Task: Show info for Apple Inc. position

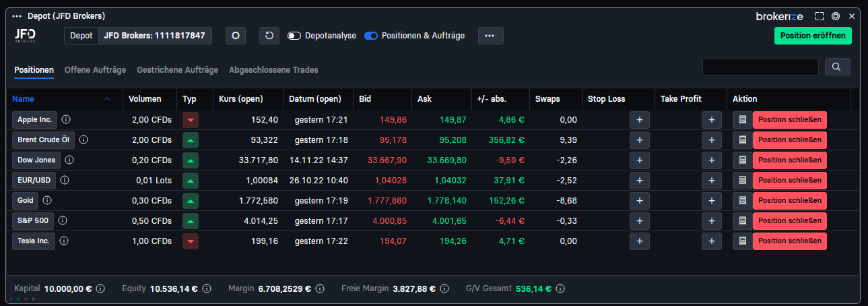Action: tap(66, 119)
